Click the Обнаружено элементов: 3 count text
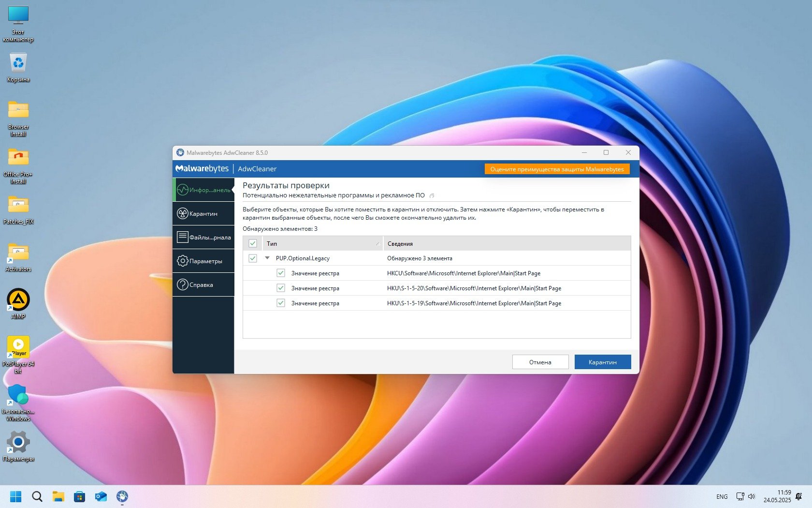This screenshot has height=508, width=812. [x=280, y=229]
